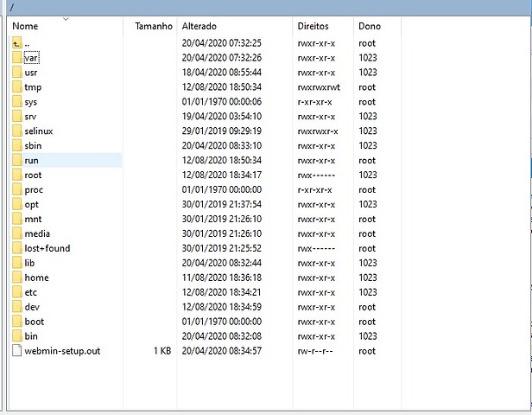Select the home folder icon
Screen dimensions: 532x415
click(16, 278)
